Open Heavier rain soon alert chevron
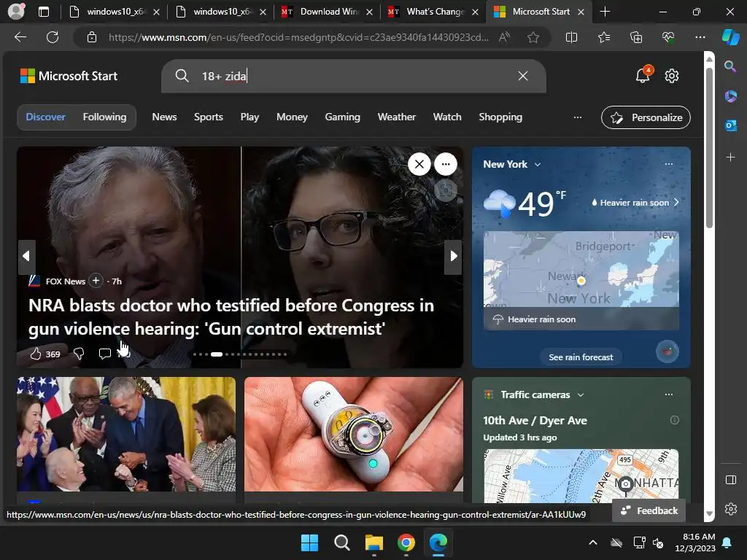Screen dimensions: 747x560 676,203
